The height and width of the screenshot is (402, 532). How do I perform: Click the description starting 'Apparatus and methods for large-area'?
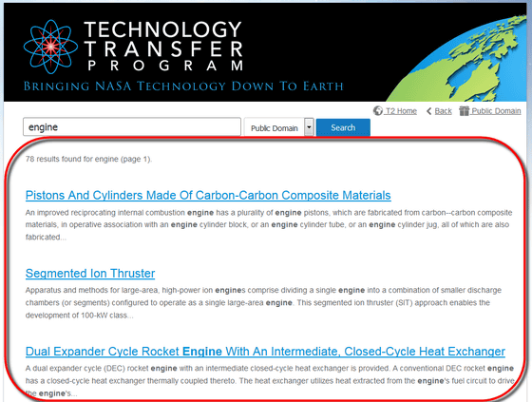(263, 303)
